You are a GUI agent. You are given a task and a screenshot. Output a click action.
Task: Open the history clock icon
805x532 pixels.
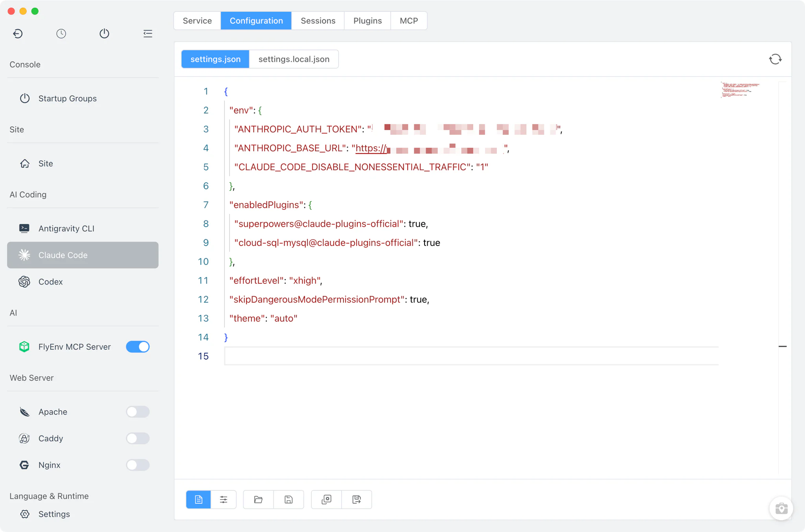61,33
